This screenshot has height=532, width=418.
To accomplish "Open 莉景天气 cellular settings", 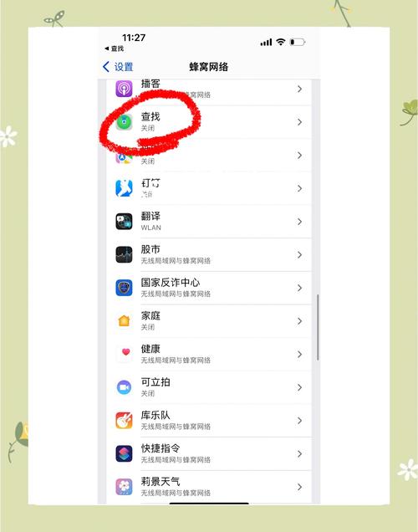I will click(209, 487).
